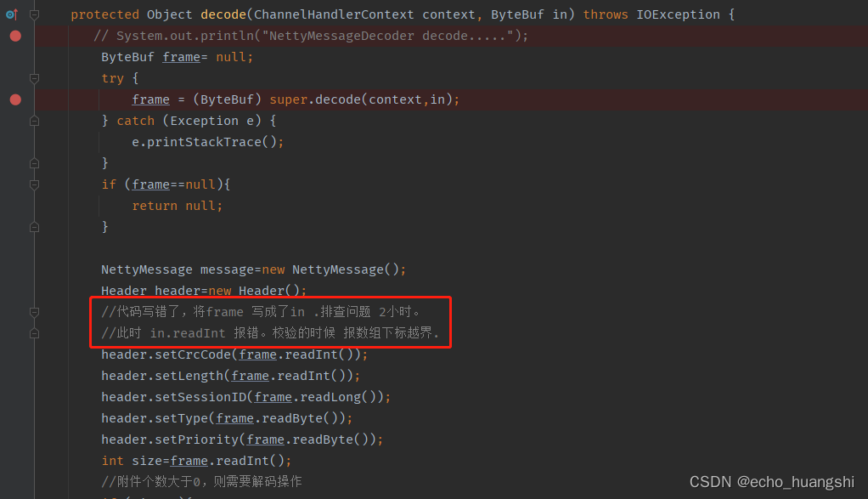This screenshot has height=499, width=868.
Task: Click ChannelHandlerContext parameter type
Action: (x=334, y=14)
